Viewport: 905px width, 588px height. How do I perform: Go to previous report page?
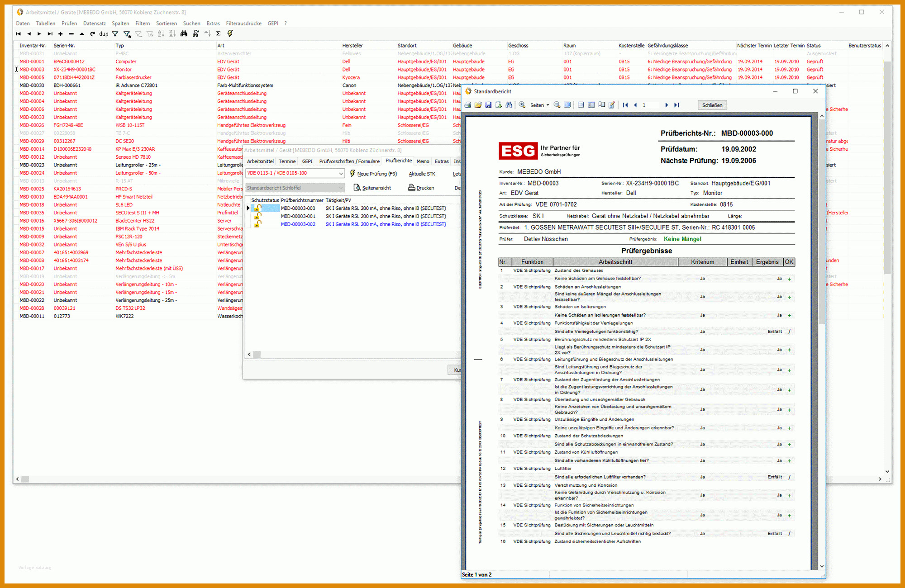coord(635,105)
